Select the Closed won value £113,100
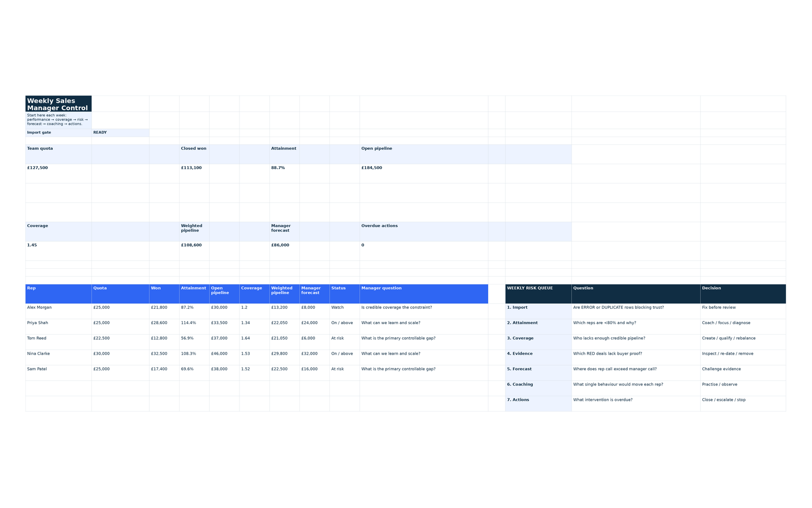The width and height of the screenshot is (812, 508). pos(194,173)
